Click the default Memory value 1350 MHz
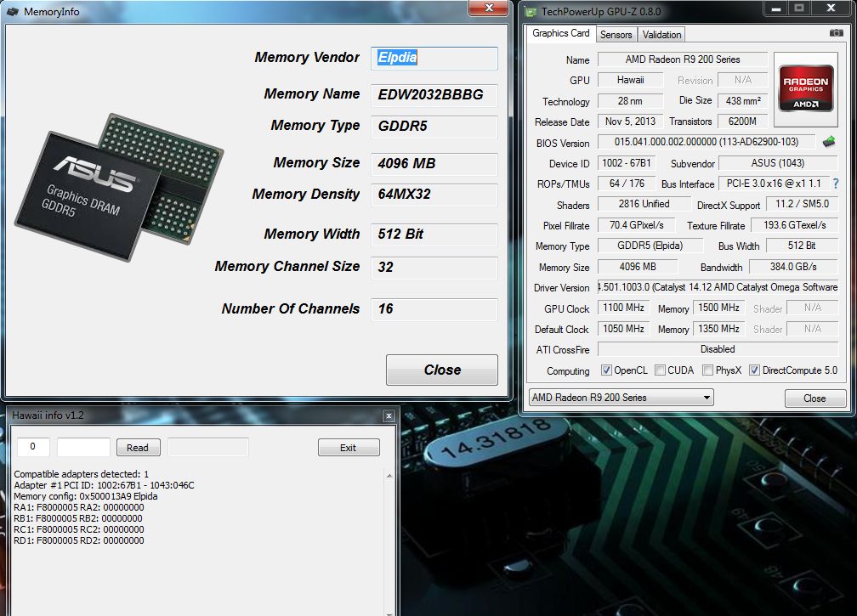The image size is (857, 616). (x=718, y=329)
